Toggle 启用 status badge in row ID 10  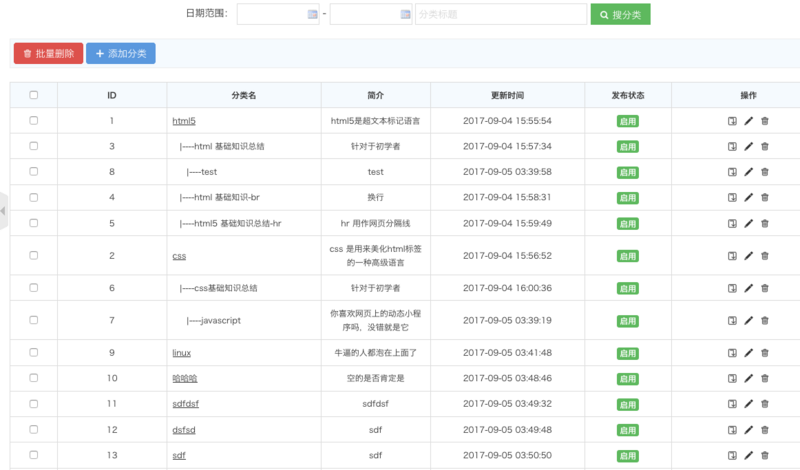(x=628, y=379)
